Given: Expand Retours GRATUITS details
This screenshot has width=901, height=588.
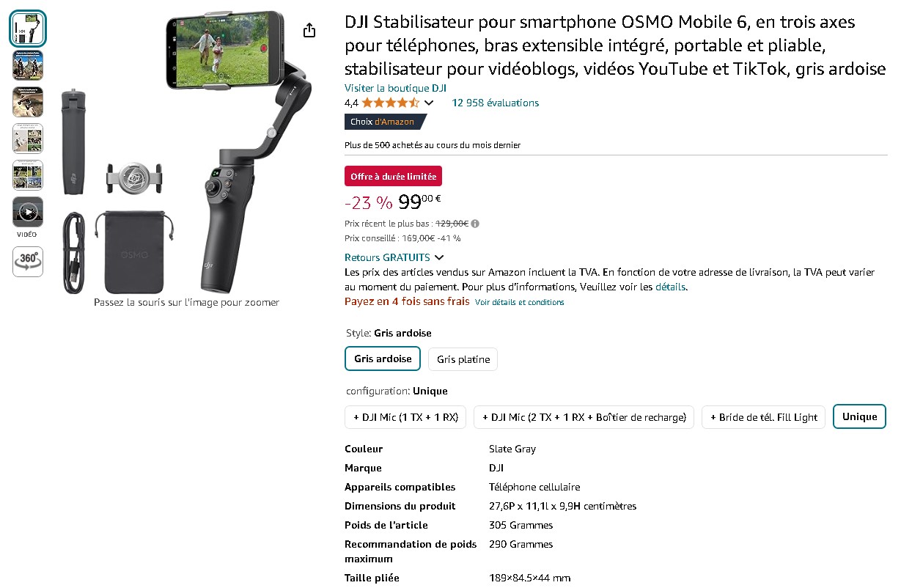Looking at the screenshot, I should [x=394, y=257].
